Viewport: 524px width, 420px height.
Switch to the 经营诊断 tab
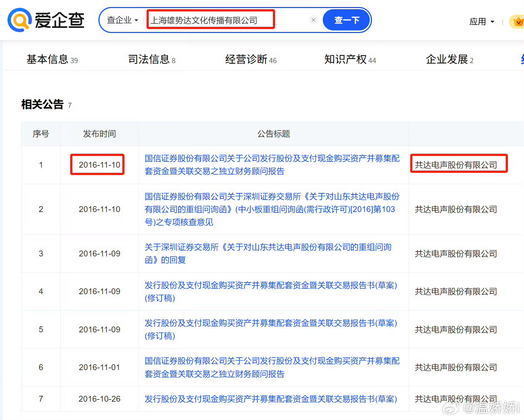[x=251, y=59]
